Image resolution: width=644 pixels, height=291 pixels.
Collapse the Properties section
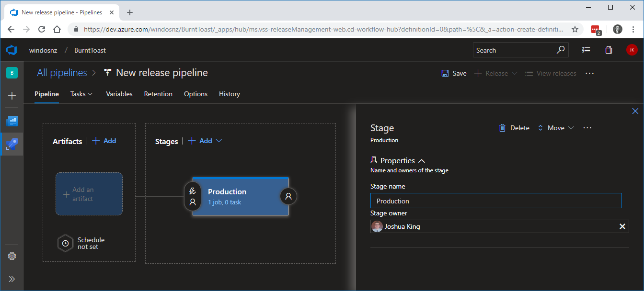pos(422,161)
